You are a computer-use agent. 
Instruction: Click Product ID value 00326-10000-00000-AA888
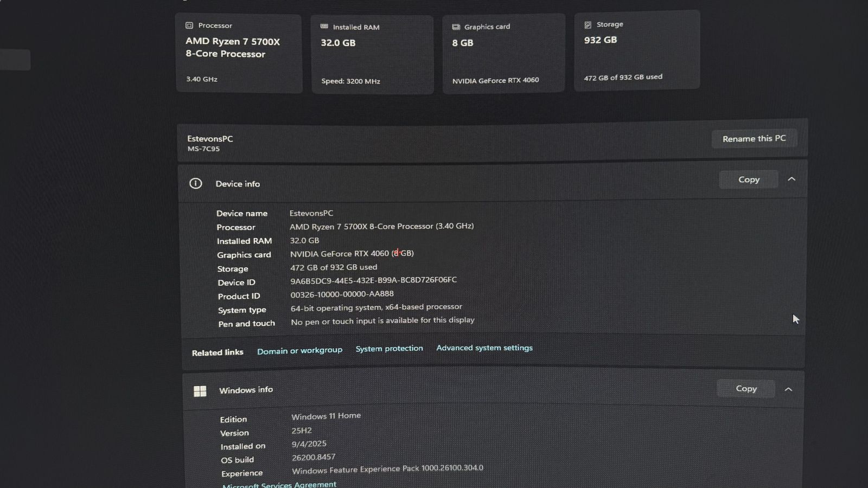pyautogui.click(x=342, y=294)
